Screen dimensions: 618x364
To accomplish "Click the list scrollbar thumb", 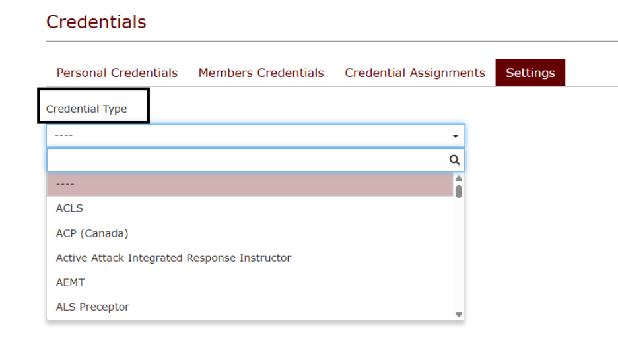I will 459,192.
